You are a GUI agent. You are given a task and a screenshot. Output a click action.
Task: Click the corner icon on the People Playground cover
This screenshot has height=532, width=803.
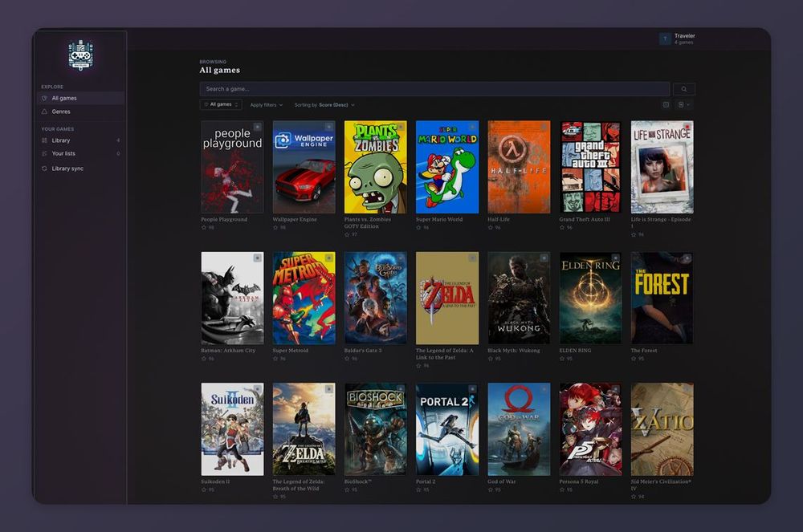257,127
